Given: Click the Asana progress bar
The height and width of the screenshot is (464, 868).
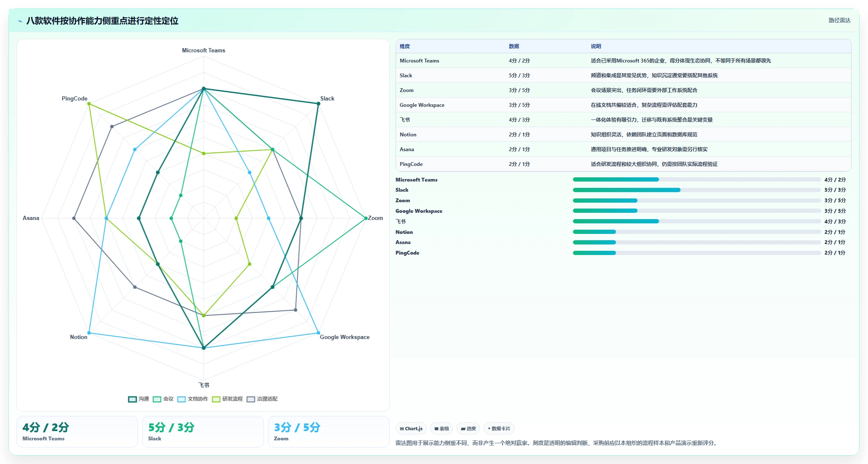Looking at the screenshot, I should coord(697,242).
